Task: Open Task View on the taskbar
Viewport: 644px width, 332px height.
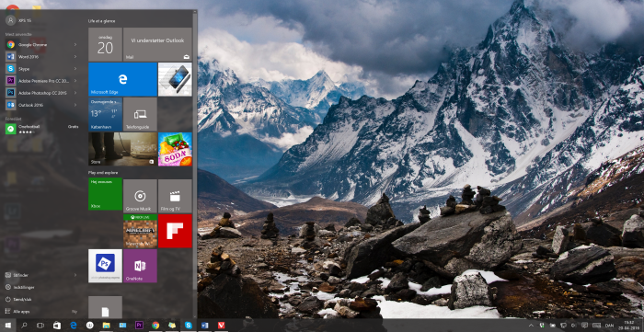Action: click(x=40, y=326)
